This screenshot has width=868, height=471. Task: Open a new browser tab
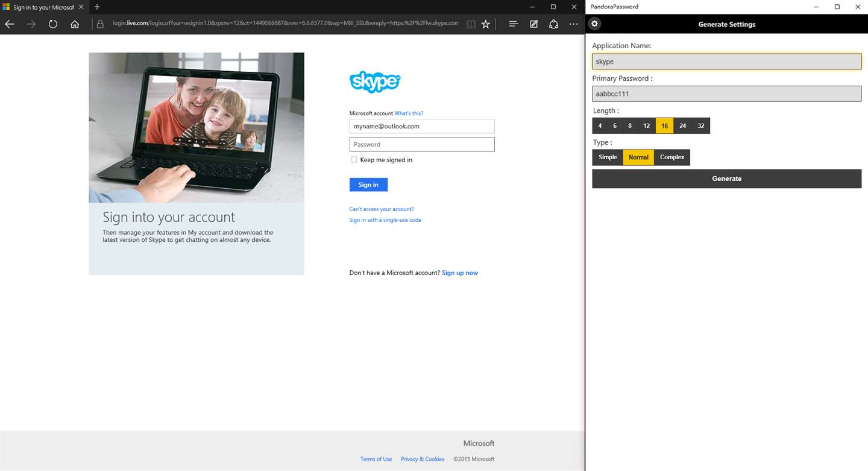tap(97, 7)
